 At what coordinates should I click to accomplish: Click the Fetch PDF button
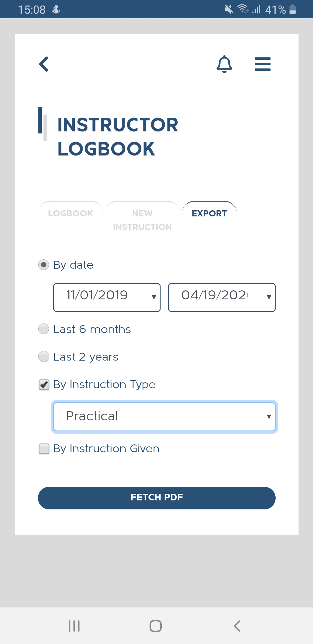tap(156, 498)
